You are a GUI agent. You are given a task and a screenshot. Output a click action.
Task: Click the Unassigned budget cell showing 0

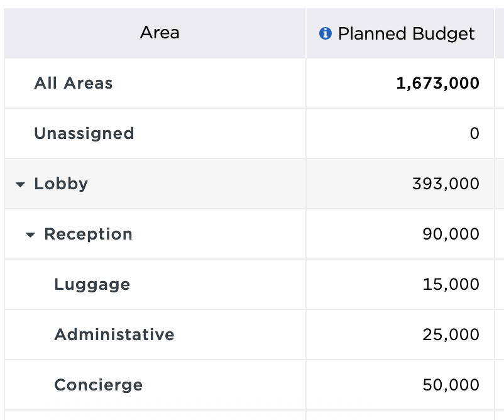474,133
